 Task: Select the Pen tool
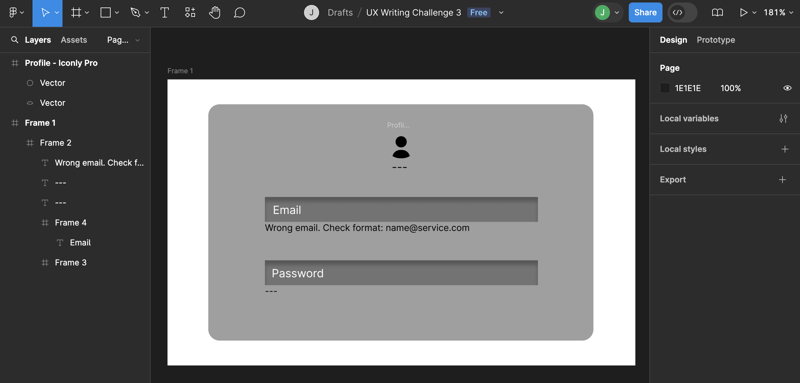[x=135, y=13]
